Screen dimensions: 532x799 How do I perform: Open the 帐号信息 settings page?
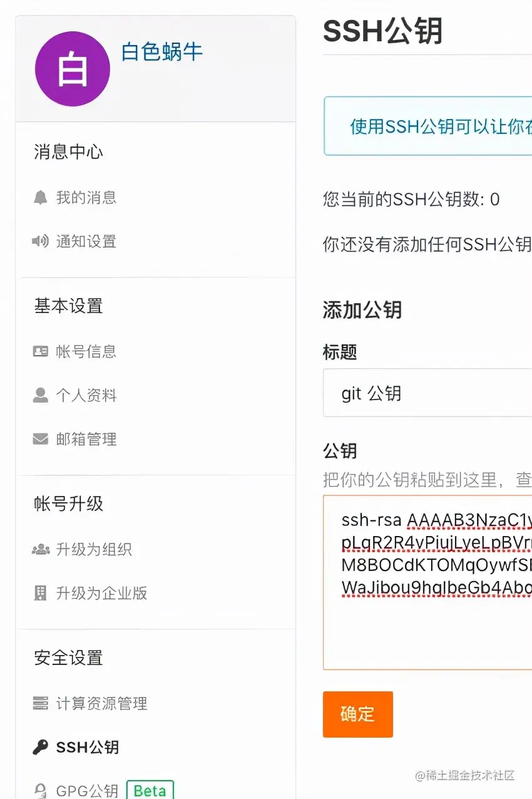[x=86, y=352]
